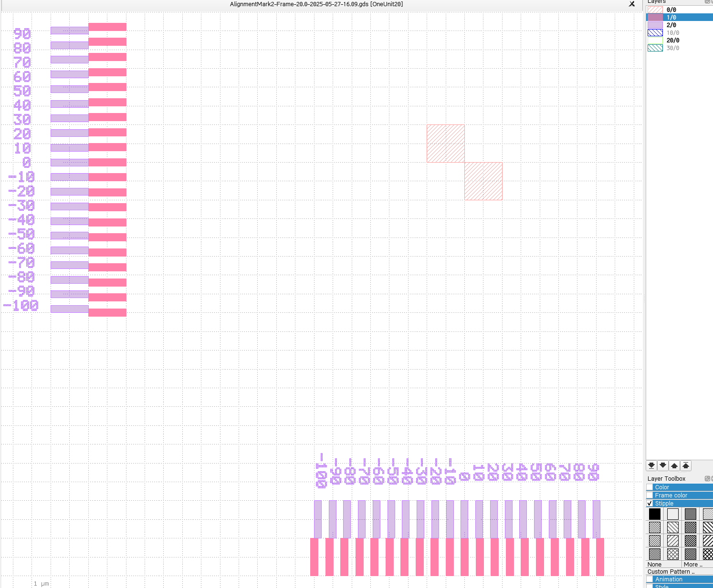
Task: Select layer 20/0 in Layers list
Action: [672, 41]
